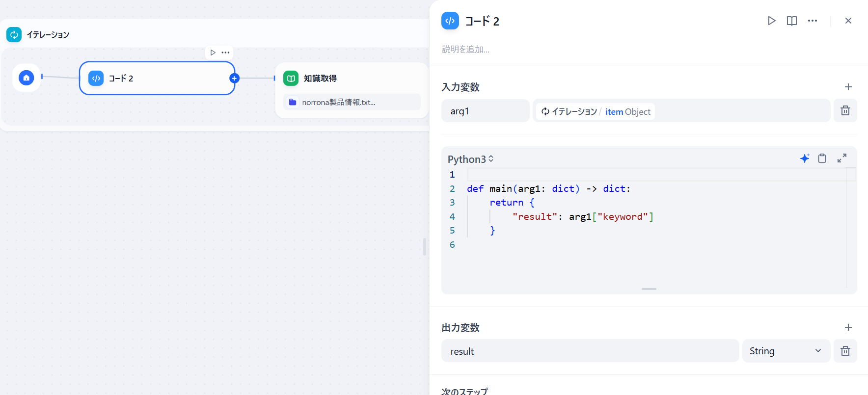Run the node via canvas play icon

pyautogui.click(x=213, y=53)
